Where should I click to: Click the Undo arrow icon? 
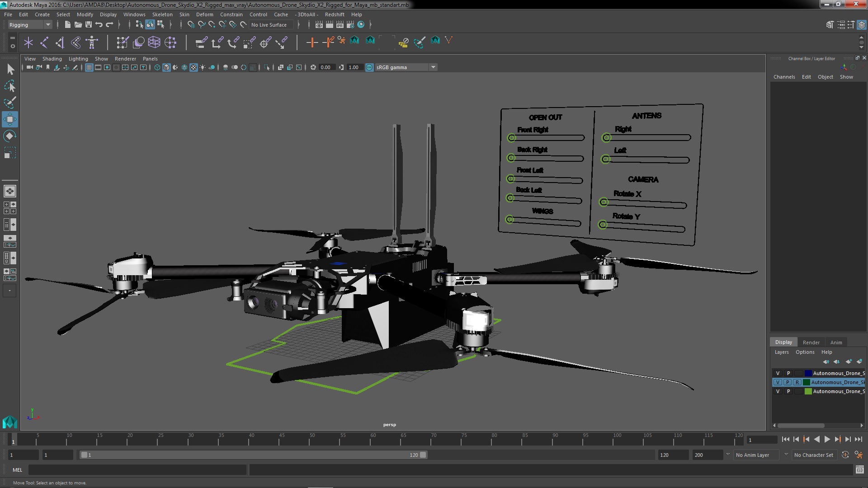click(x=99, y=25)
